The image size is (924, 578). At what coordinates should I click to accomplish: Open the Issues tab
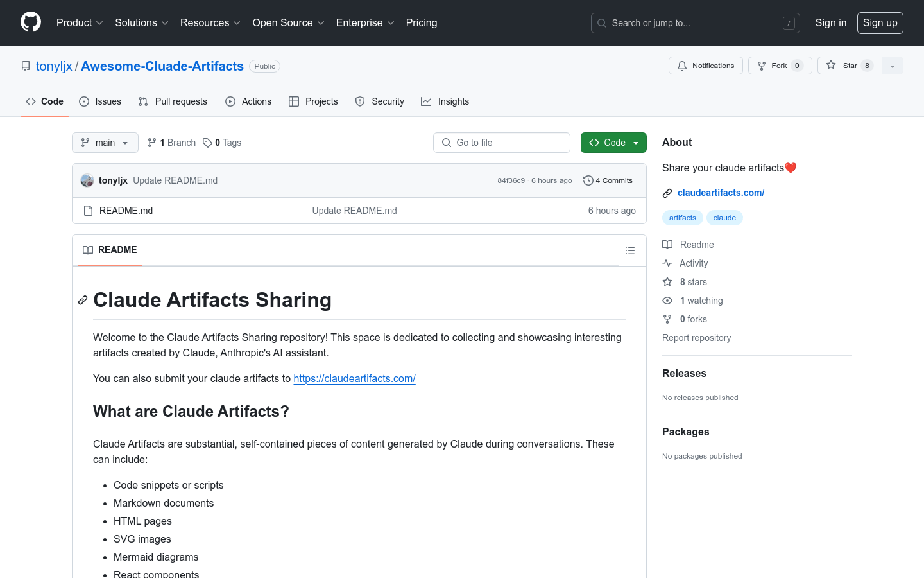tap(100, 101)
